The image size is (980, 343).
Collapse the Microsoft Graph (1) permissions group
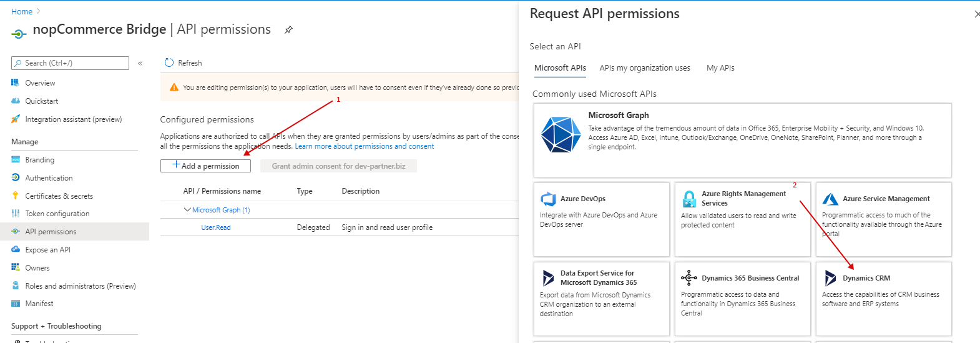(x=187, y=210)
